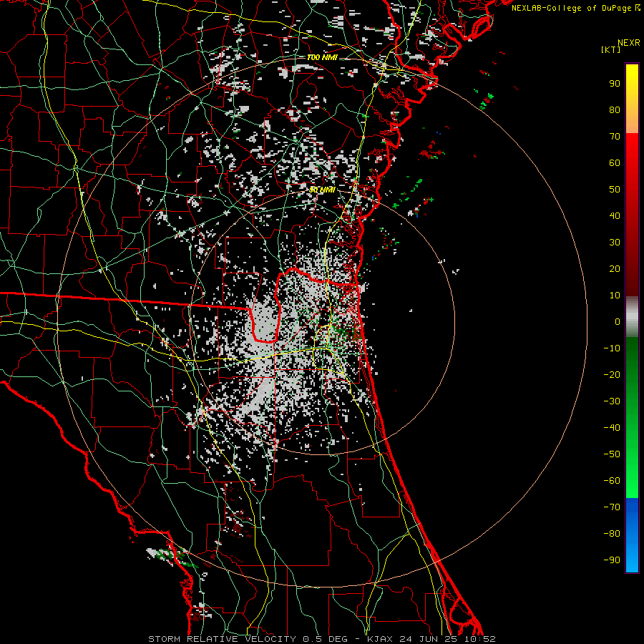Image resolution: width=644 pixels, height=644 pixels.
Task: Click the 50 NMI range ring label
Action: coord(322,190)
